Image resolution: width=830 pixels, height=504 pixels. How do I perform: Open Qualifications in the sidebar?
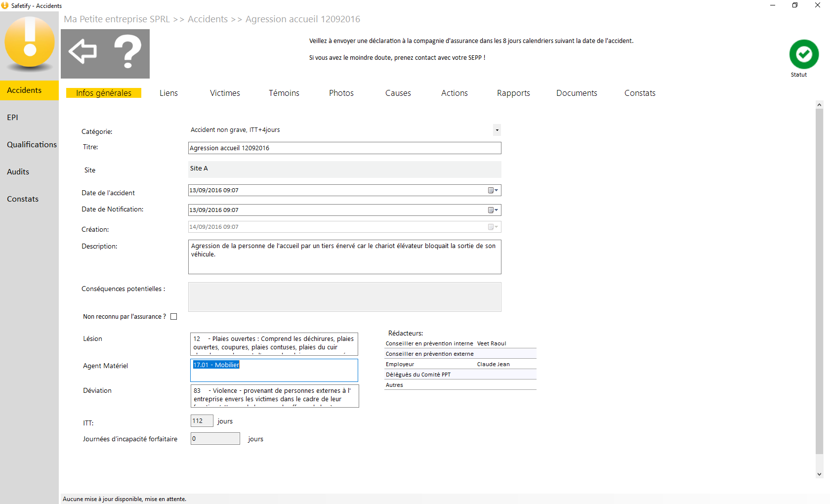pyautogui.click(x=29, y=145)
